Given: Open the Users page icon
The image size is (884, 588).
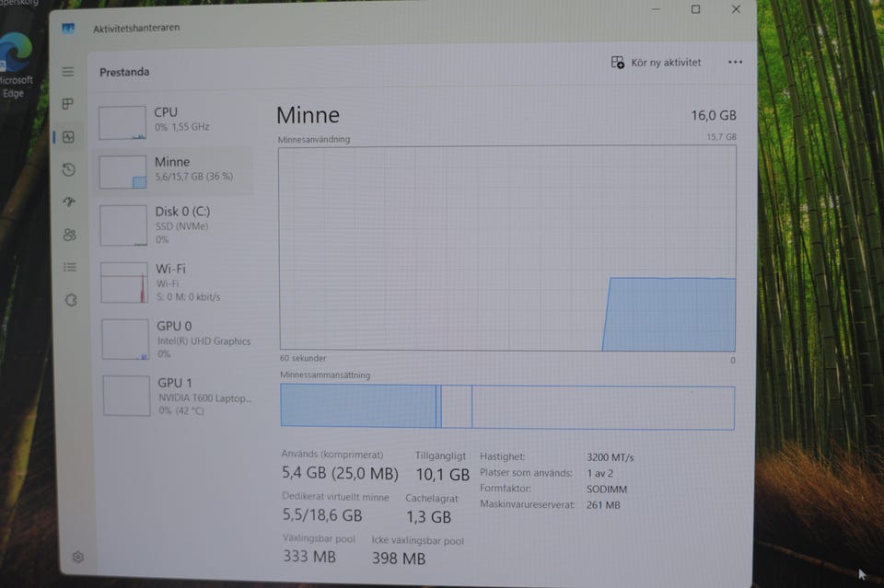Looking at the screenshot, I should click(69, 235).
